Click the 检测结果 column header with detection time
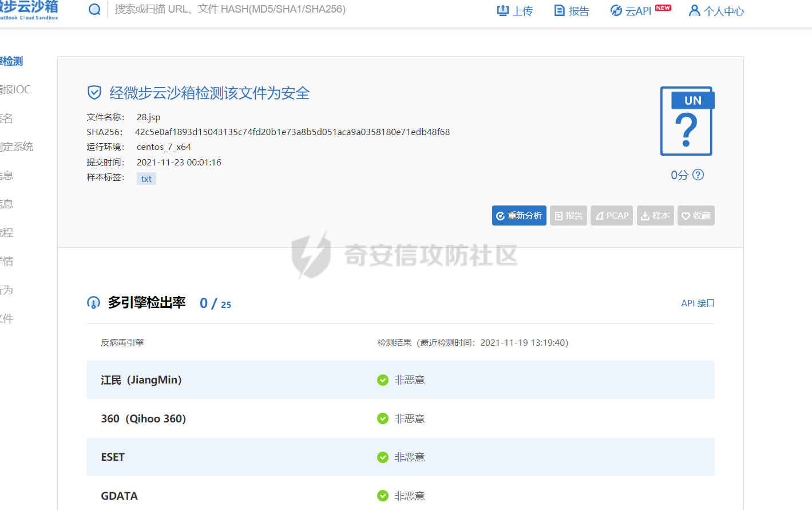Image resolution: width=812 pixels, height=510 pixels. click(473, 343)
